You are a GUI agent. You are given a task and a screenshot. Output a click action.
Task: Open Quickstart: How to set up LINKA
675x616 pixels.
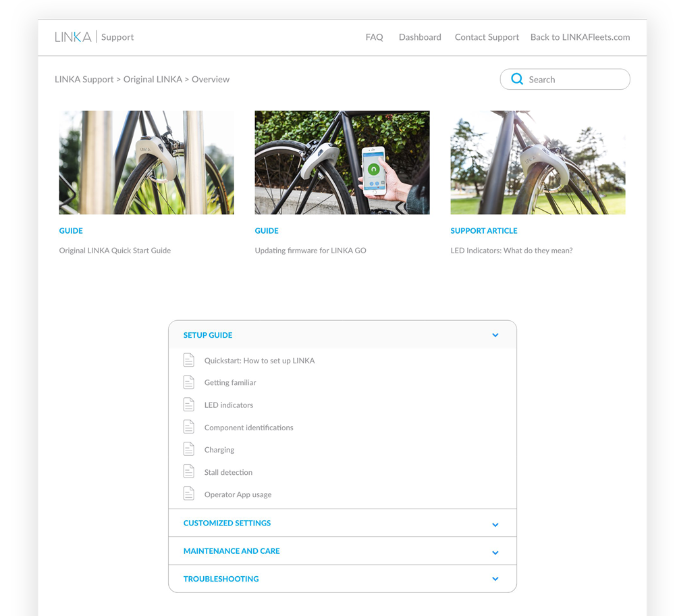(260, 361)
